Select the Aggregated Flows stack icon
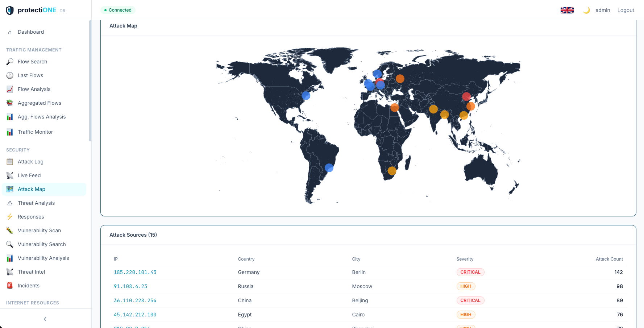The width and height of the screenshot is (644, 328). [10, 103]
